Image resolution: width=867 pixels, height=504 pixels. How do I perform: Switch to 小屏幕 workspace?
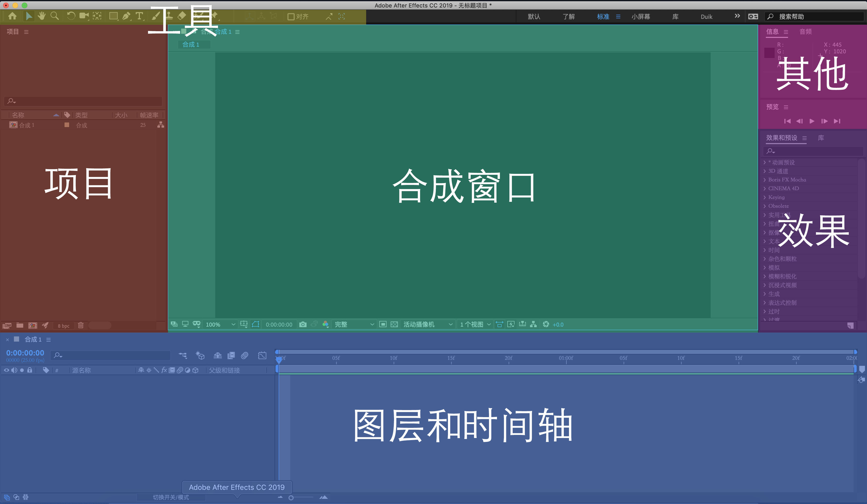pos(640,16)
